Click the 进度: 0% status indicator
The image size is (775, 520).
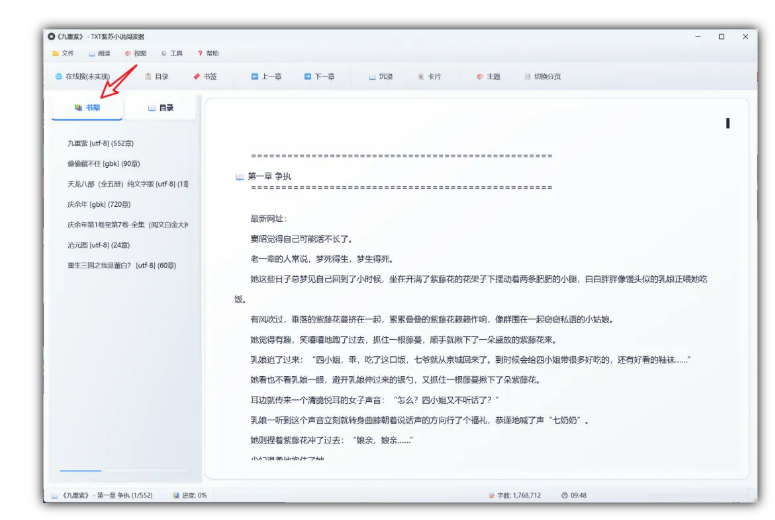point(190,495)
